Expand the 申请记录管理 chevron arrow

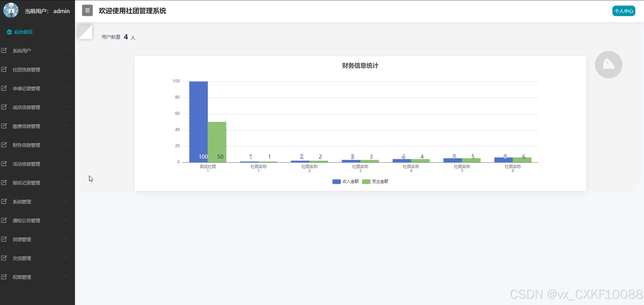(x=66, y=88)
